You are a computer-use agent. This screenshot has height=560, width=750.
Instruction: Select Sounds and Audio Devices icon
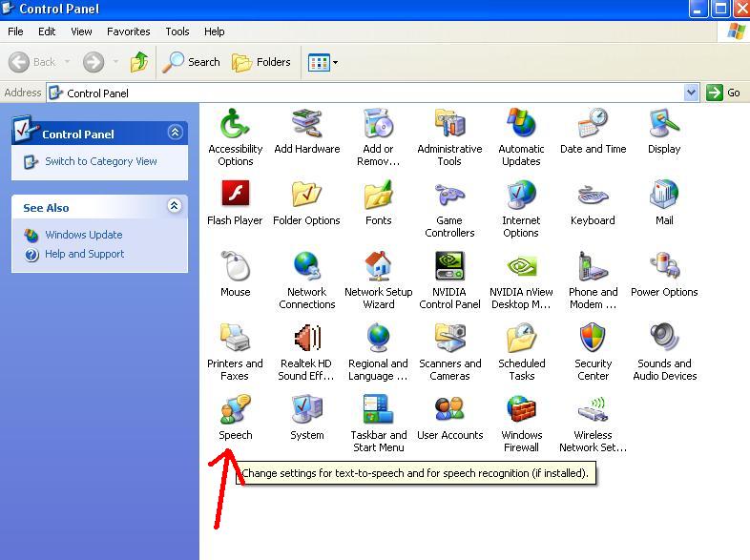click(x=664, y=338)
